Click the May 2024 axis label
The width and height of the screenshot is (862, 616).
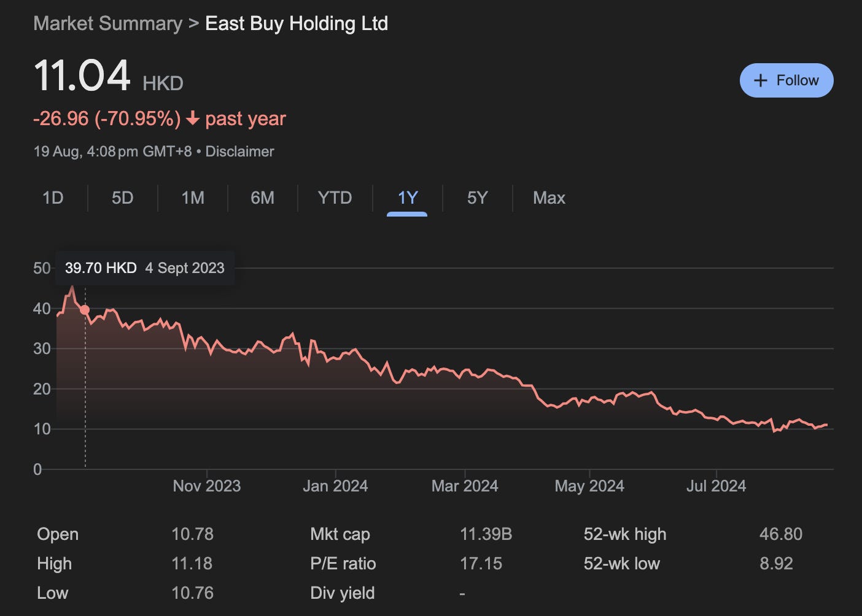click(589, 486)
